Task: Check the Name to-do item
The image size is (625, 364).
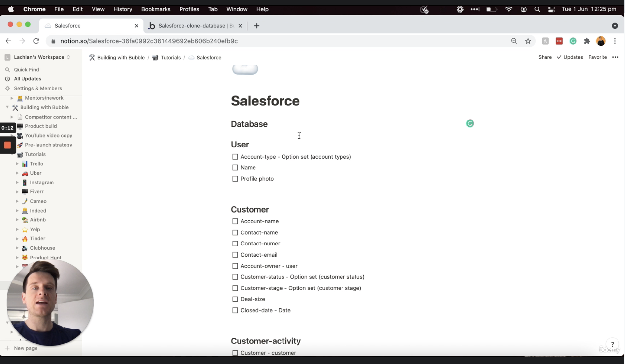Action: [235, 168]
